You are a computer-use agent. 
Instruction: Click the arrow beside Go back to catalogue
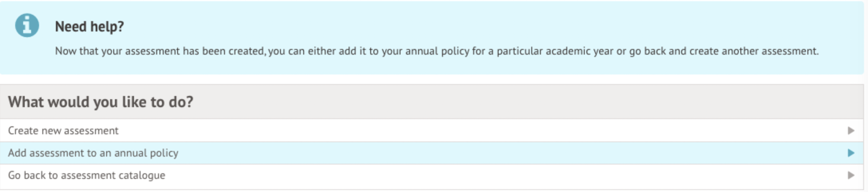coord(851,175)
